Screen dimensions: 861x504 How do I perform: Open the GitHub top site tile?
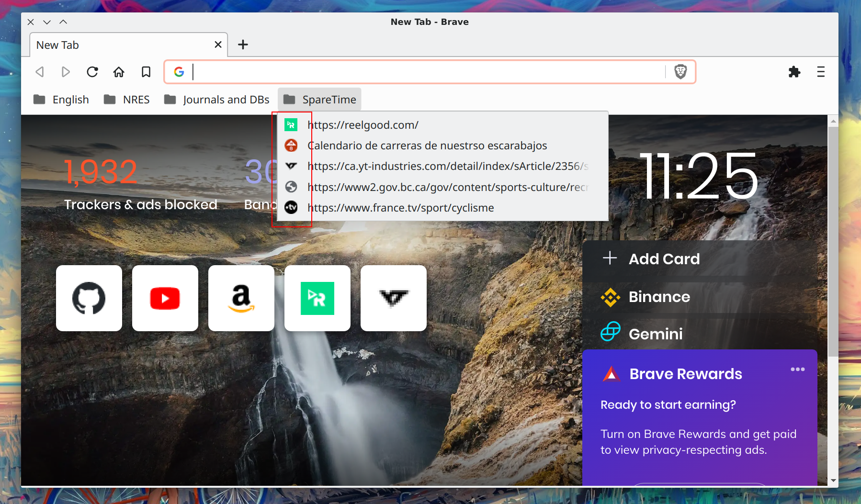(89, 298)
